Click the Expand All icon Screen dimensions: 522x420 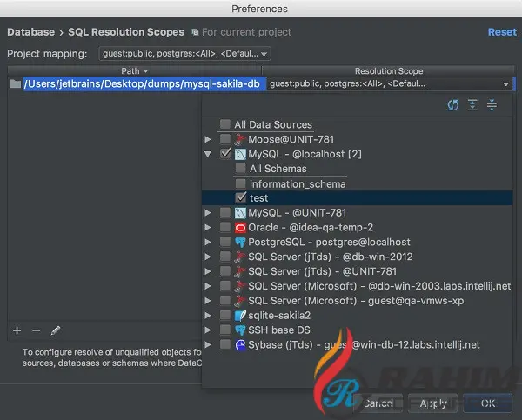pyautogui.click(x=472, y=105)
